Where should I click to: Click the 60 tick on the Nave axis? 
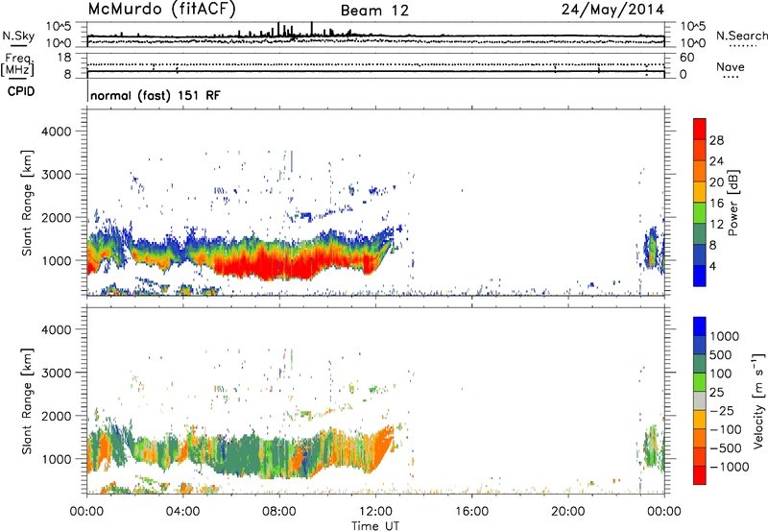pos(687,58)
